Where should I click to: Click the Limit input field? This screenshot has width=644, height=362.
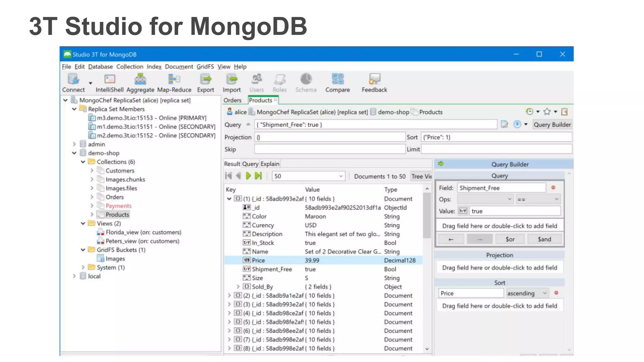[497, 149]
